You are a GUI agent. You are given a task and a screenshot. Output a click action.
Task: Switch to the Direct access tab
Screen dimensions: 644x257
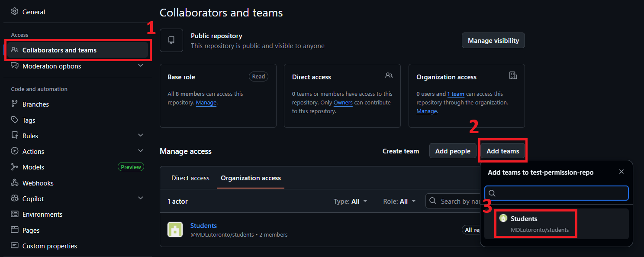point(190,178)
